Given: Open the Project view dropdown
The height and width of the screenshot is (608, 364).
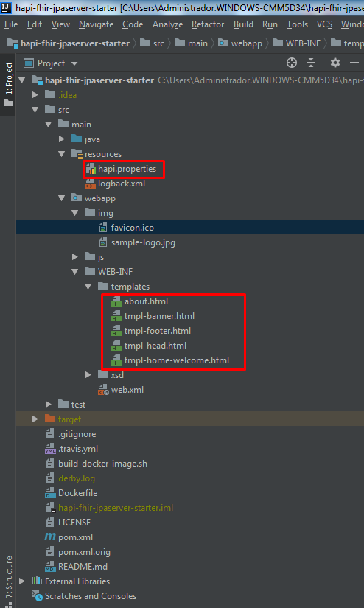Looking at the screenshot, I should [50, 63].
